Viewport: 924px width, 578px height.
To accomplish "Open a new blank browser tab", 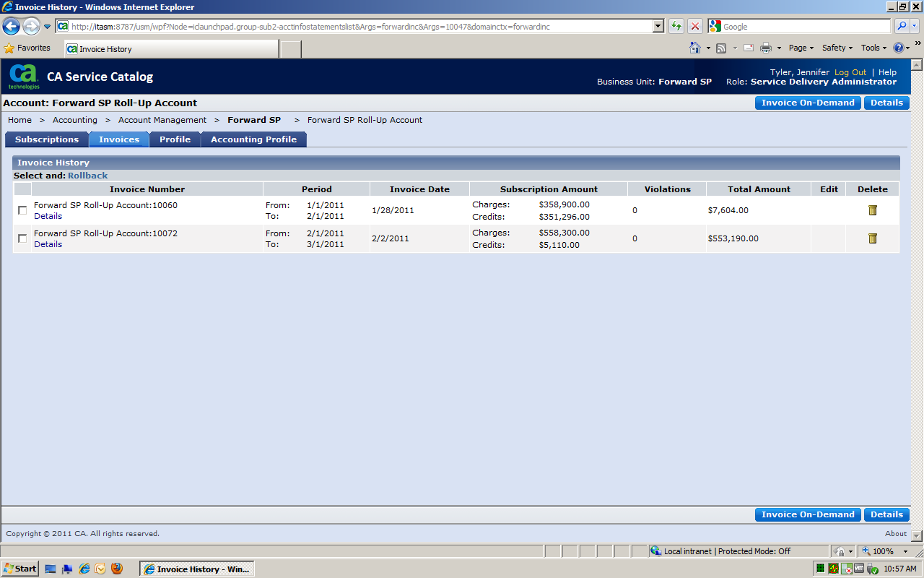I will pyautogui.click(x=290, y=49).
